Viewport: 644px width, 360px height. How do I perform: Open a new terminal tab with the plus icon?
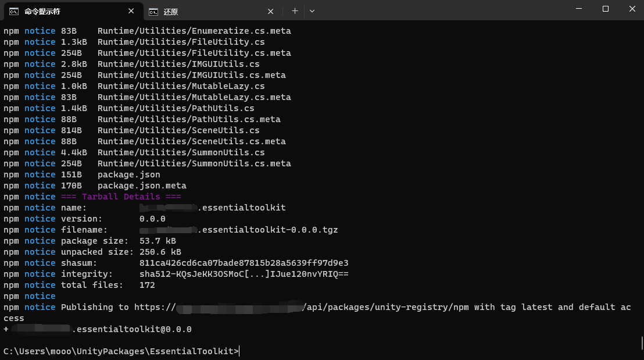point(295,11)
